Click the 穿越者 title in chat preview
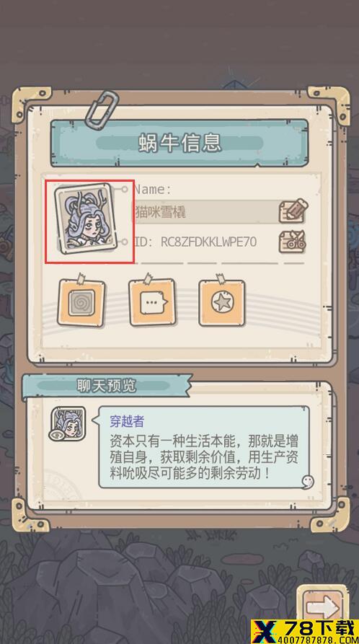 127,421
